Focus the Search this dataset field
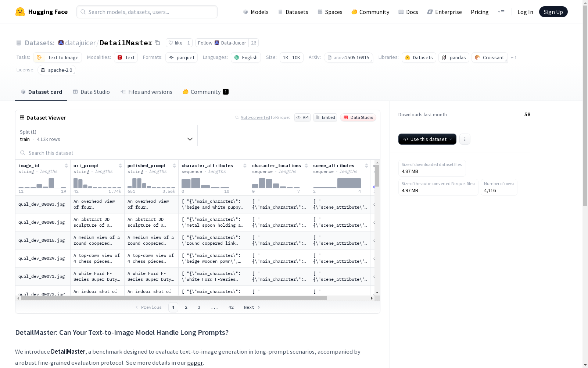The image size is (588, 368). [198, 153]
